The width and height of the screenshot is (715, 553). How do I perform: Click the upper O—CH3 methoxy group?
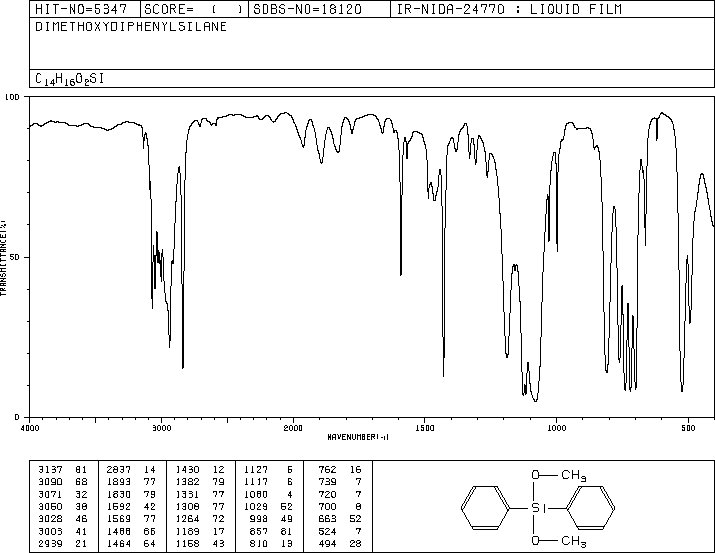tap(559, 475)
